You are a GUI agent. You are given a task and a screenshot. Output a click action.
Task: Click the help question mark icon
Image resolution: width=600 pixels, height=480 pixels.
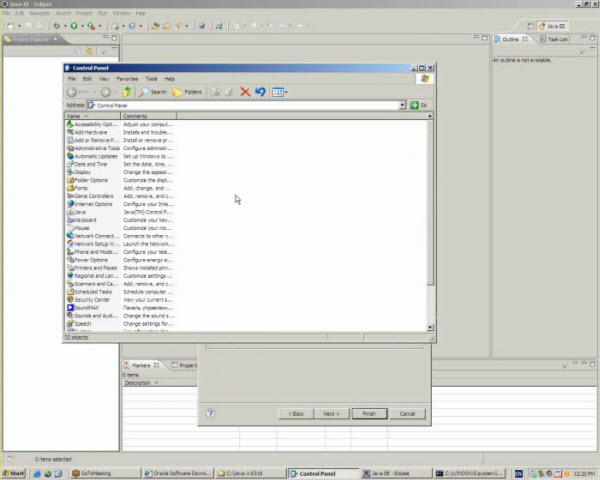coord(210,413)
